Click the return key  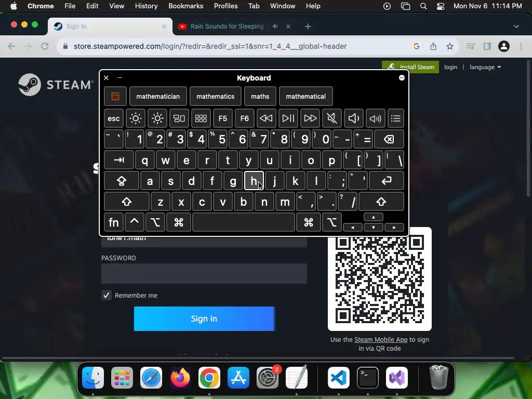coord(387,181)
